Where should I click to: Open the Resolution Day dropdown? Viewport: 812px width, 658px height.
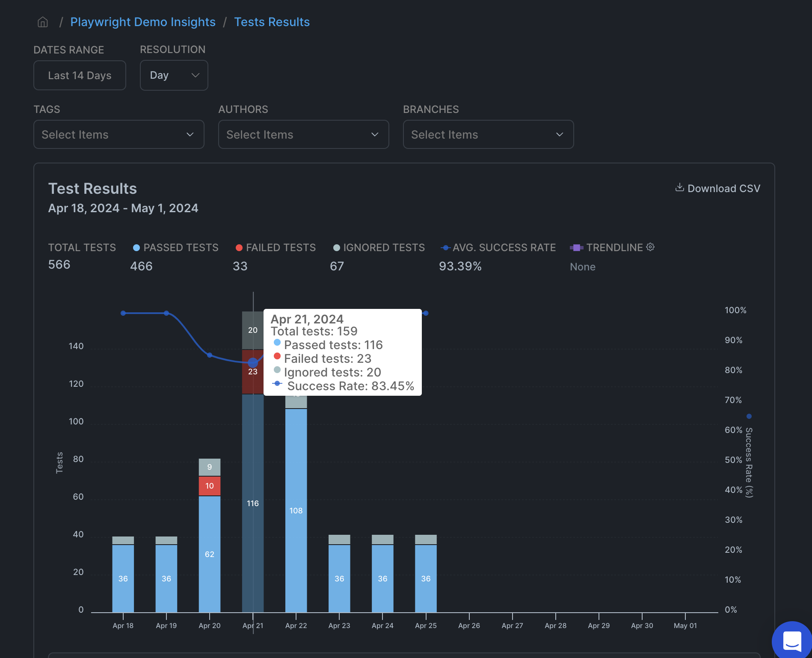point(174,75)
